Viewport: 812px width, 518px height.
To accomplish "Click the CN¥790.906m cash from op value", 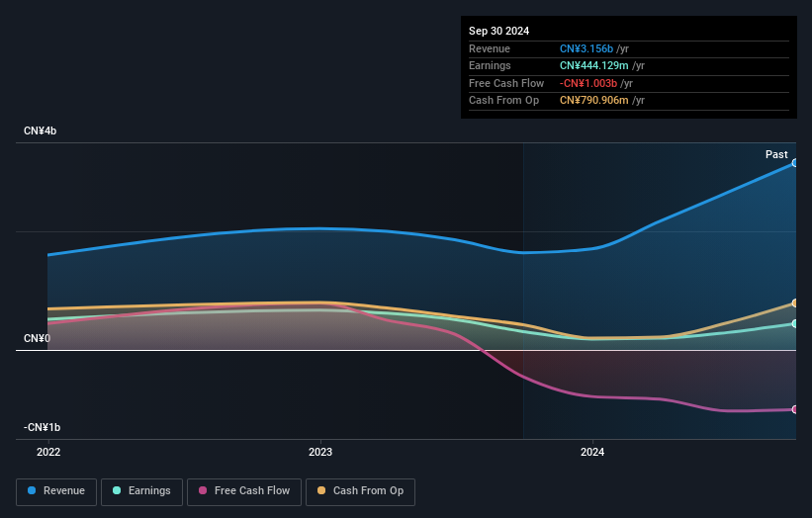I will (x=594, y=101).
